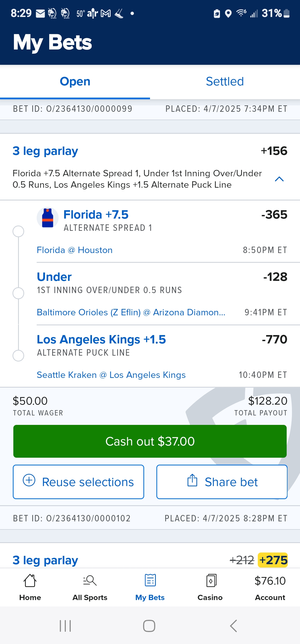Tap the Home icon in bottom navigation
The image size is (300, 644).
[30, 581]
